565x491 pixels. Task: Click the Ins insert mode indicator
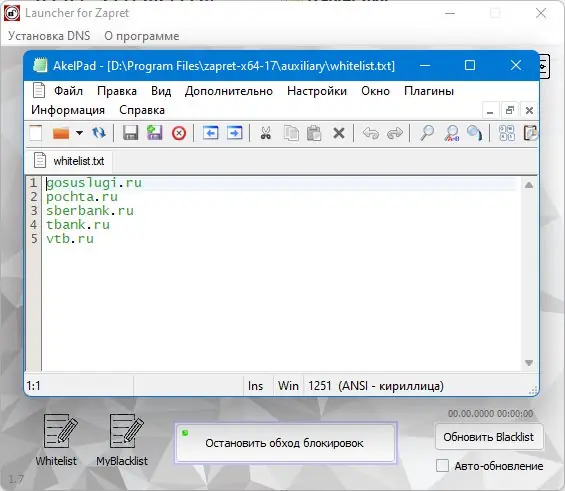tap(255, 386)
